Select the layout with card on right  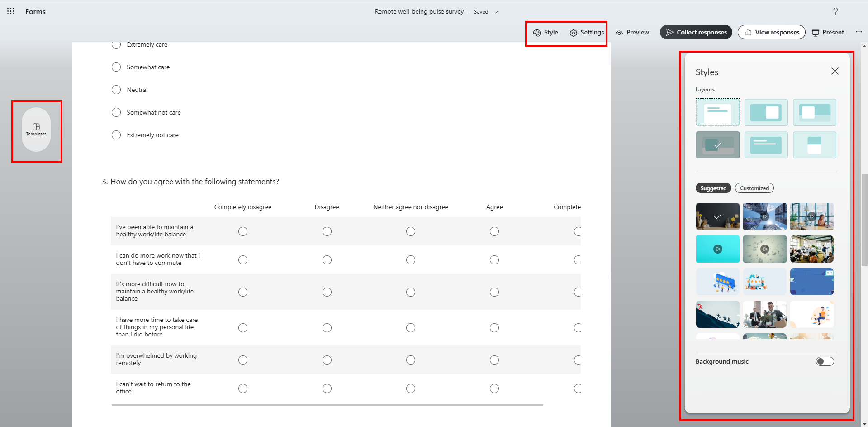click(766, 112)
